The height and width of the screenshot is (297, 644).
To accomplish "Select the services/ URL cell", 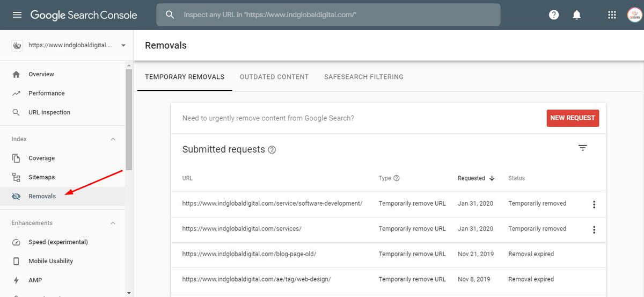I will (x=242, y=229).
